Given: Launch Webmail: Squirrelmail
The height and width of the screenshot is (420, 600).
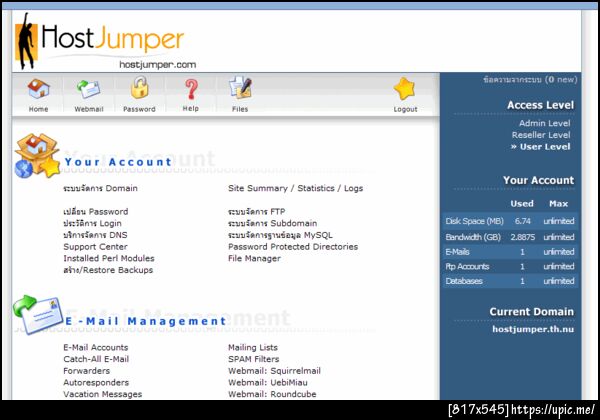Looking at the screenshot, I should click(274, 371).
